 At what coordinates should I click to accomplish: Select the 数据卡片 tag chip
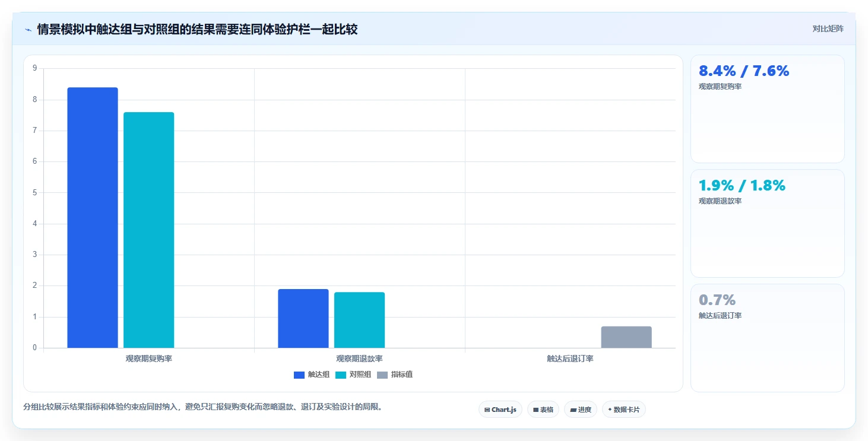624,410
